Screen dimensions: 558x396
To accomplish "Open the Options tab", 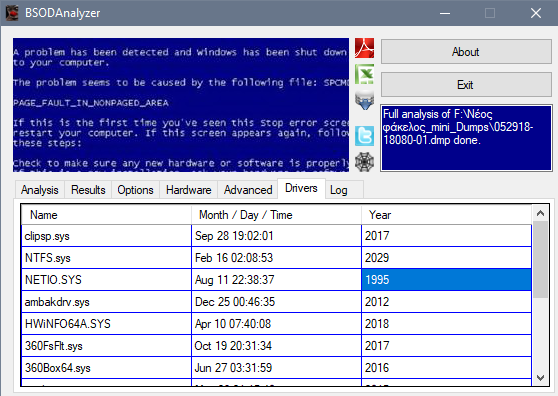I will click(x=135, y=190).
